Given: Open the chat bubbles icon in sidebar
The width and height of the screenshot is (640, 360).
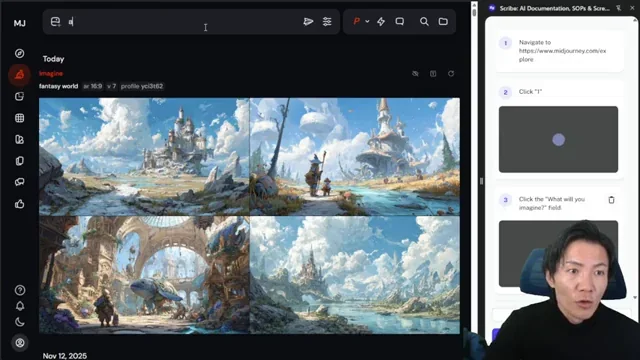Looking at the screenshot, I should (x=19, y=182).
